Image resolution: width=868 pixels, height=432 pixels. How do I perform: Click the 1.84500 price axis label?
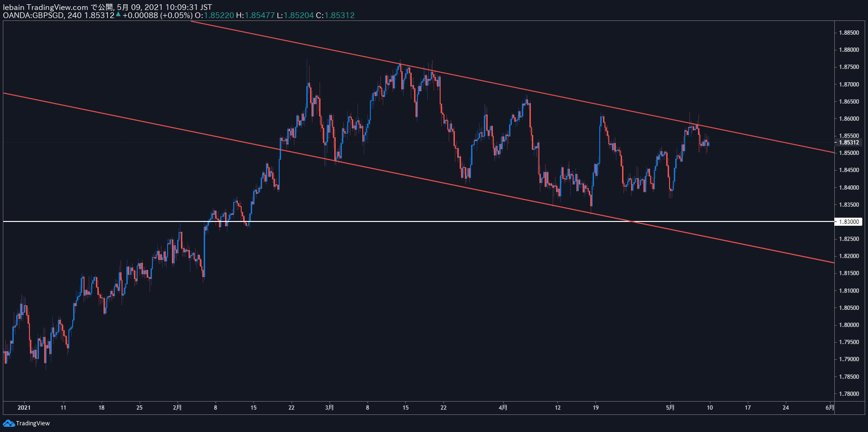point(849,170)
